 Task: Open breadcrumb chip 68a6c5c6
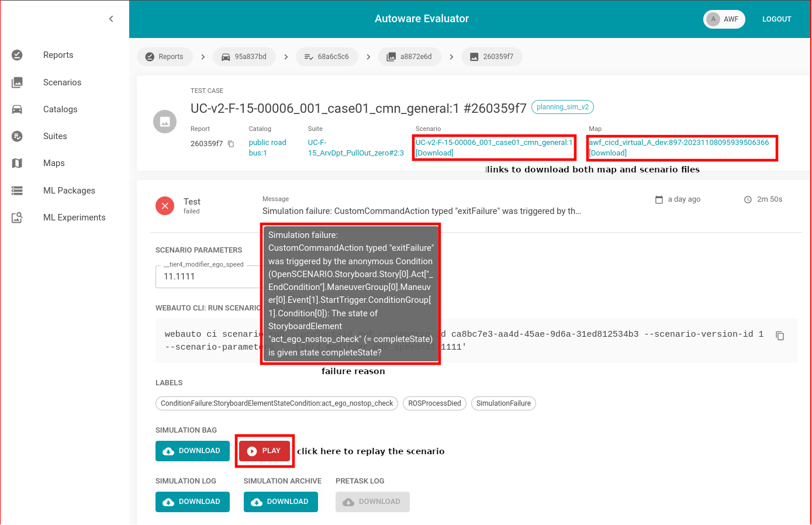point(326,57)
